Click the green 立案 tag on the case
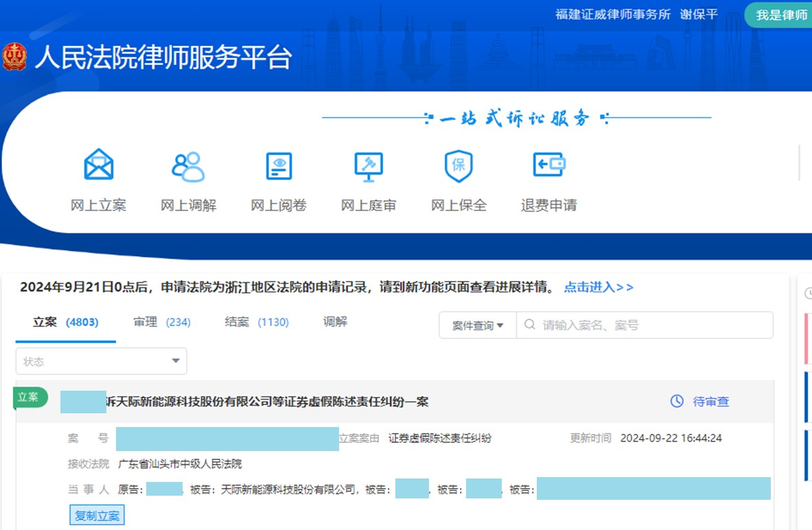The height and width of the screenshot is (530, 812). (30, 397)
